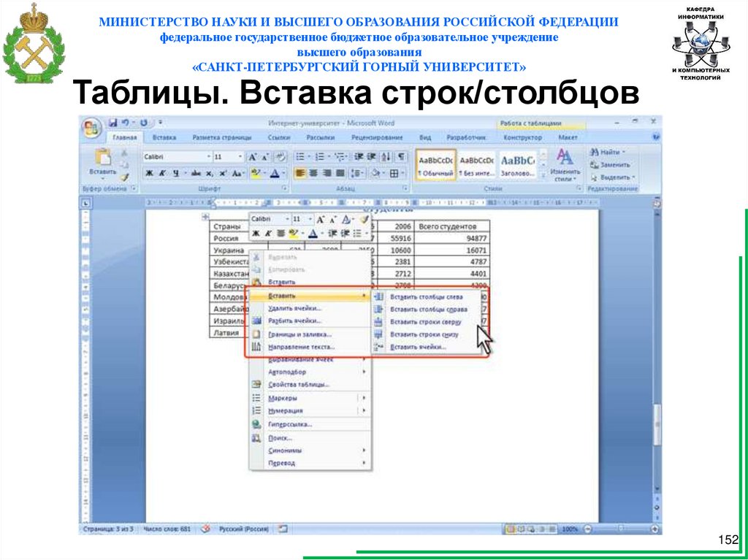Click Заменить in editing group
This screenshot has height=560, width=748.
(x=610, y=164)
